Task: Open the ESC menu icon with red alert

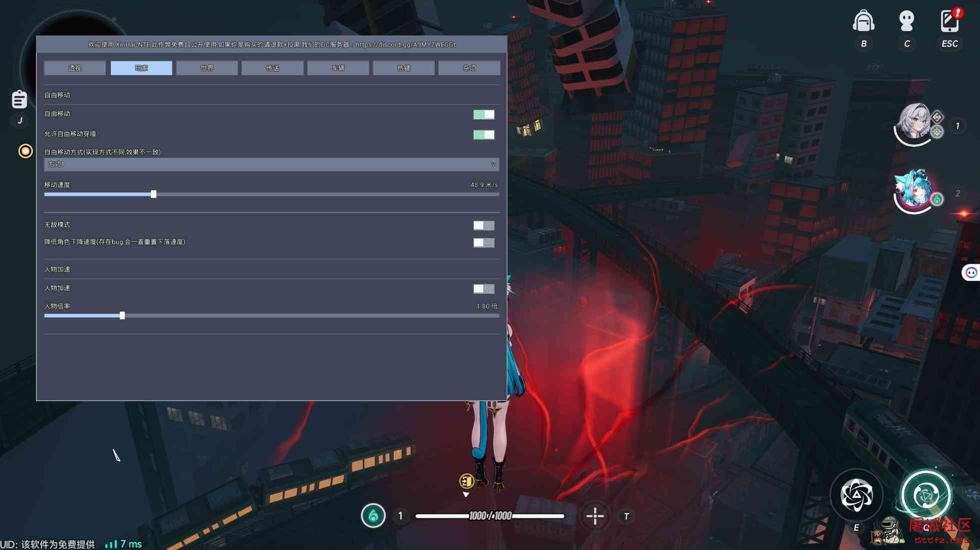Action: (x=950, y=21)
